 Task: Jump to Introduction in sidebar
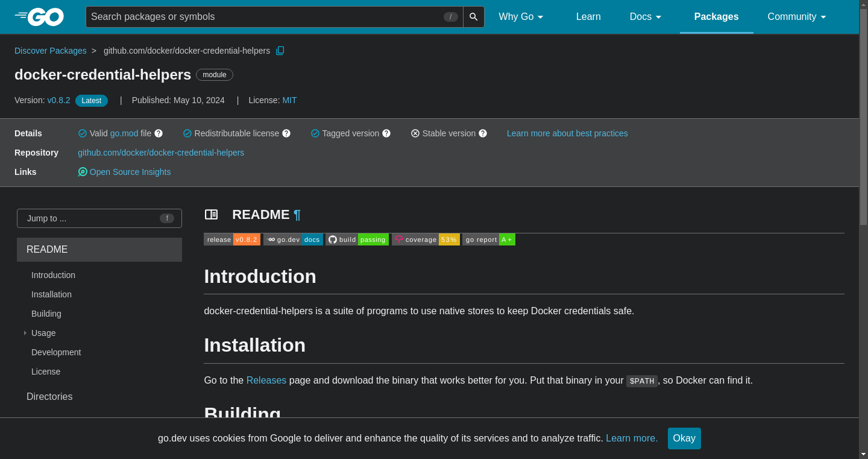point(53,275)
